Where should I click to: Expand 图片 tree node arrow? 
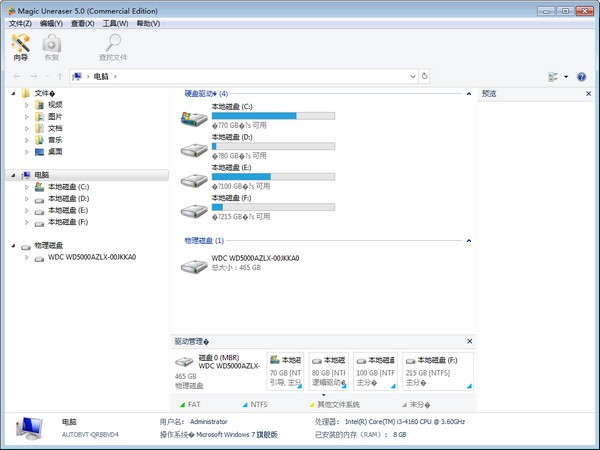click(26, 117)
